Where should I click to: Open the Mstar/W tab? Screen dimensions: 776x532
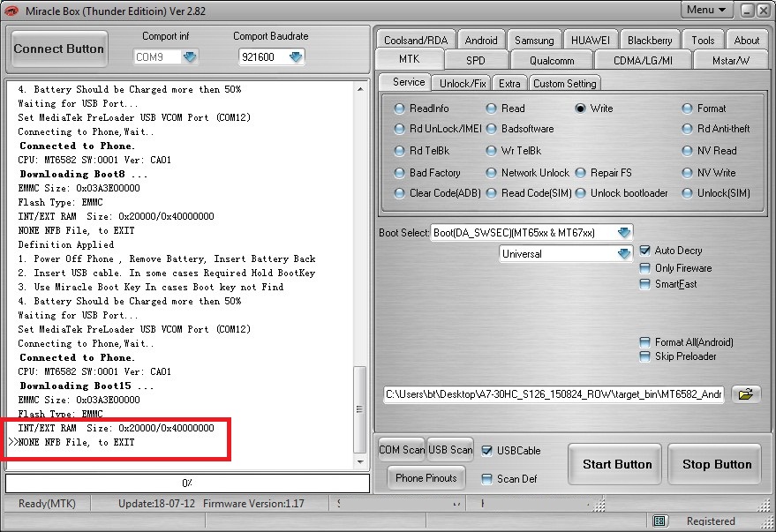click(x=731, y=60)
